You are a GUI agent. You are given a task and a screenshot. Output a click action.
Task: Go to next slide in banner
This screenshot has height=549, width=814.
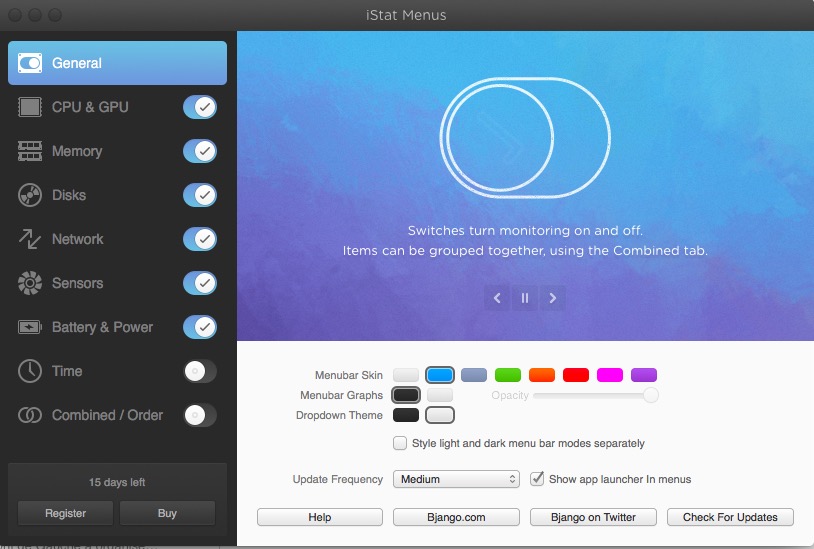point(552,297)
